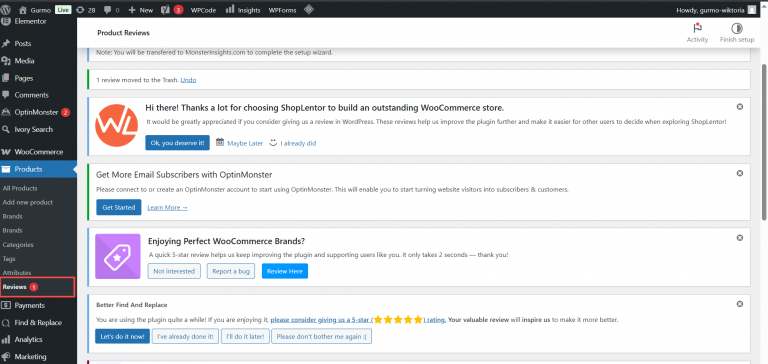The height and width of the screenshot is (364, 768).
Task: Dismiss the OptinMonster subscribers notice
Action: [x=740, y=173]
